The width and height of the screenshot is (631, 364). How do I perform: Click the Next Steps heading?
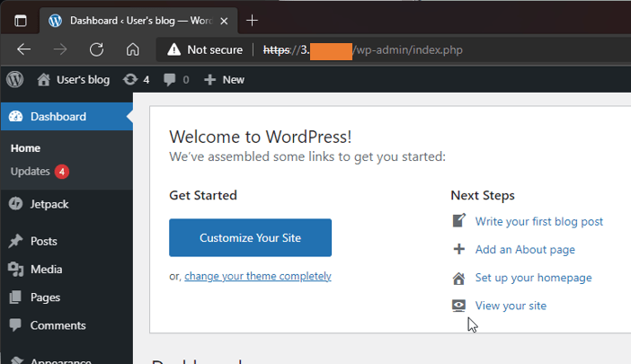483,195
